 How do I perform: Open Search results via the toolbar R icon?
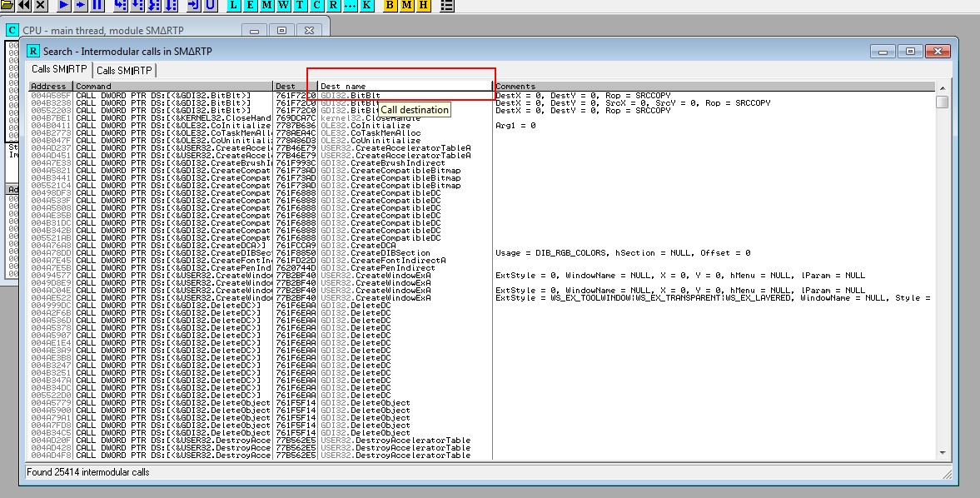333,5
